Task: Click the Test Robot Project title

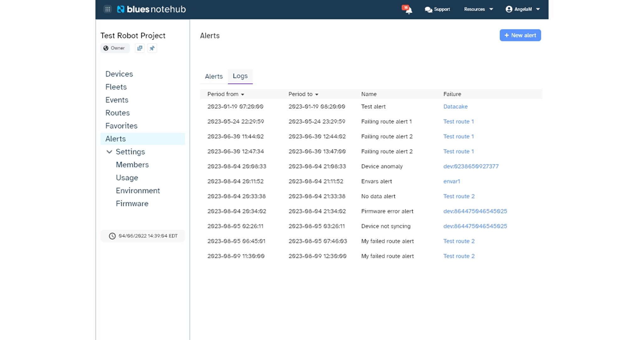Action: pos(133,36)
